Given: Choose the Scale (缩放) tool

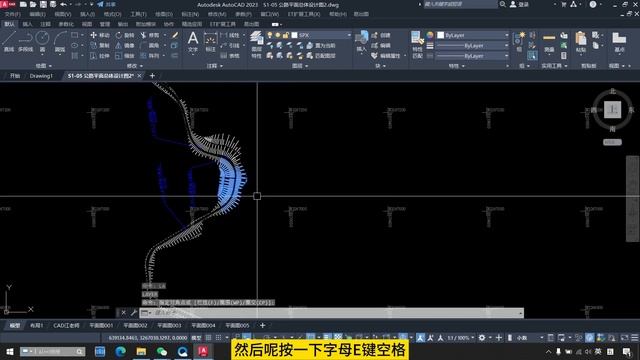Looking at the screenshot, I should pyautogui.click(x=125, y=56).
